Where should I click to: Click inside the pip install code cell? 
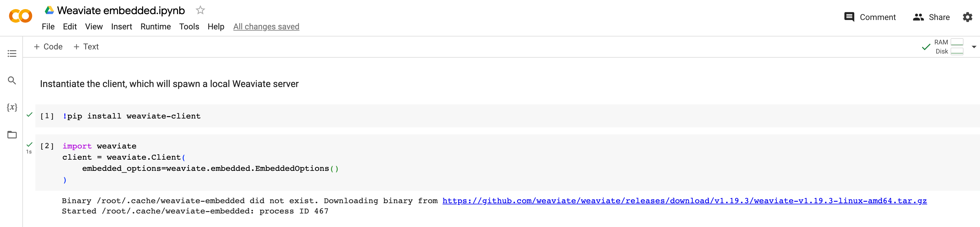[x=304, y=116]
